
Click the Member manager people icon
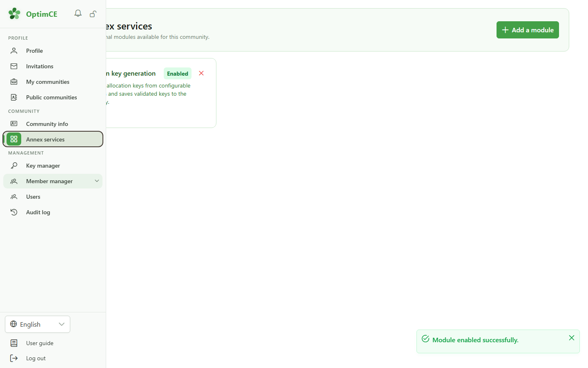pyautogui.click(x=14, y=181)
